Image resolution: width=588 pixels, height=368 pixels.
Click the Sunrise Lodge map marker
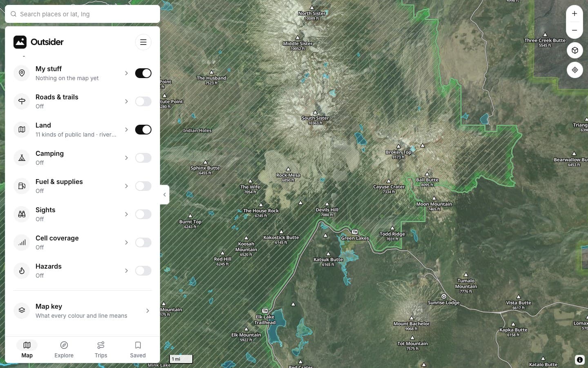(444, 296)
